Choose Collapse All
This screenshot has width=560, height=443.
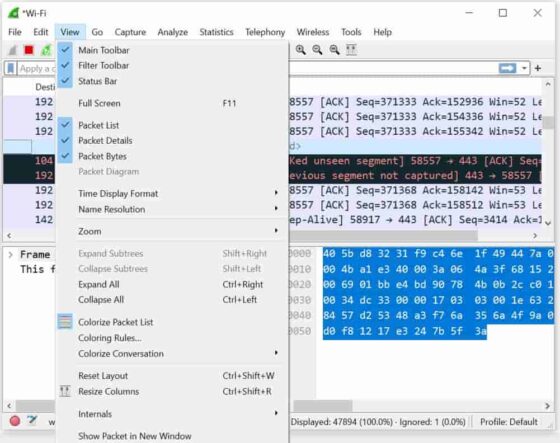click(172, 300)
